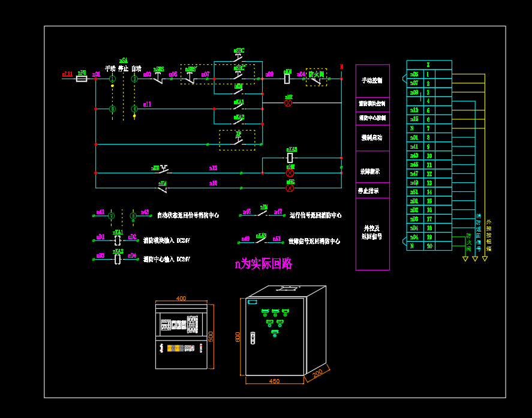Select the nKA1 relay coil symbol
Image resolution: width=532 pixels, height=418 pixels.
click(x=118, y=240)
